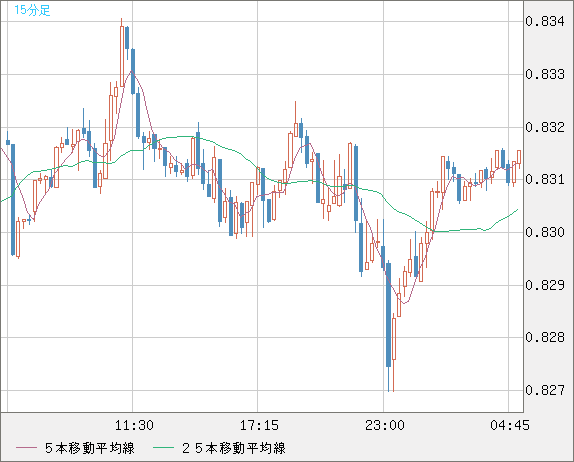Screen dimensions: 574x462
Task: Click the 04:45 time axis label
Action: pyautogui.click(x=510, y=425)
